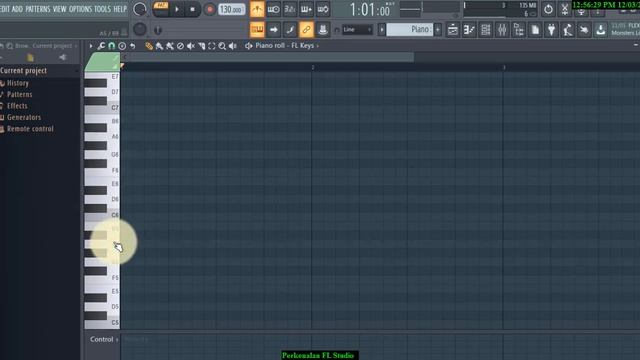This screenshot has height=360, width=640.
Task: Open the tempo tapper icon
Action: pos(568,29)
